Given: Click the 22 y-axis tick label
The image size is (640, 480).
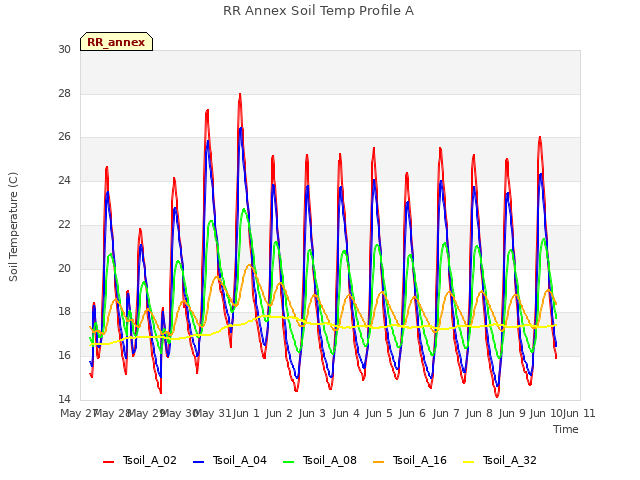Looking at the screenshot, I should coord(64,224).
